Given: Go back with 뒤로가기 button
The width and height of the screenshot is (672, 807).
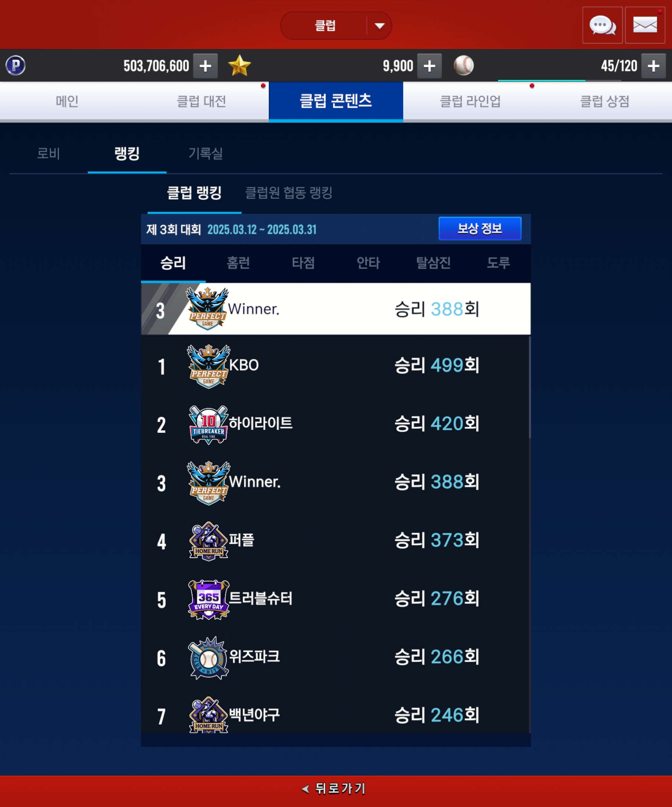Looking at the screenshot, I should click(x=333, y=788).
